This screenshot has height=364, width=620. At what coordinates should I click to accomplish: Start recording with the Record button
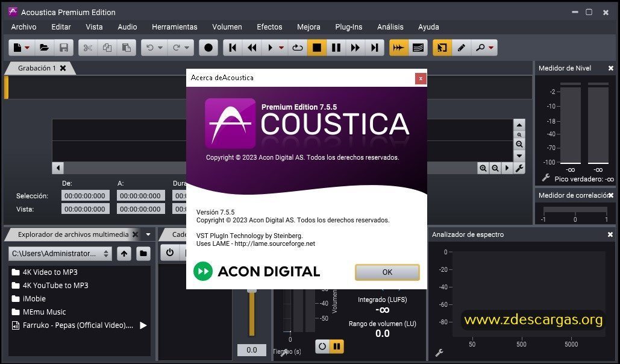[x=208, y=48]
